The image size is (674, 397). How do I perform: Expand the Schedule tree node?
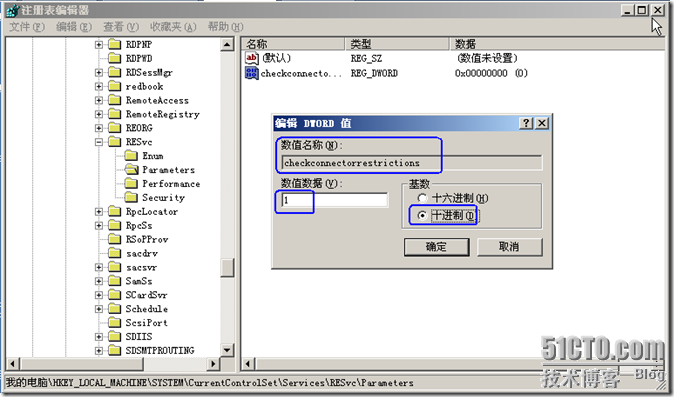click(99, 308)
